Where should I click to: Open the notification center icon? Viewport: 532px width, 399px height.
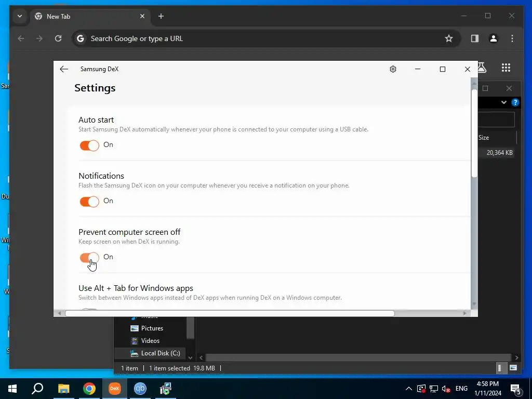click(515, 389)
